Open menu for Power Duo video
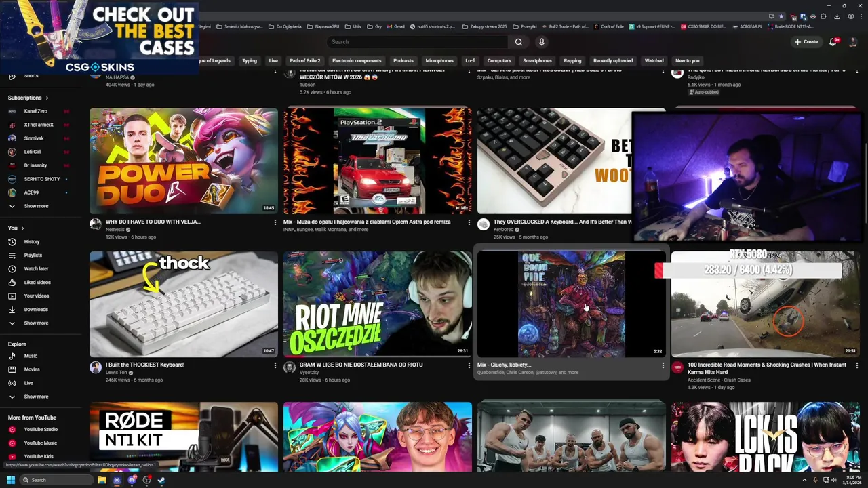Viewport: 868px width, 488px height. coord(275,222)
